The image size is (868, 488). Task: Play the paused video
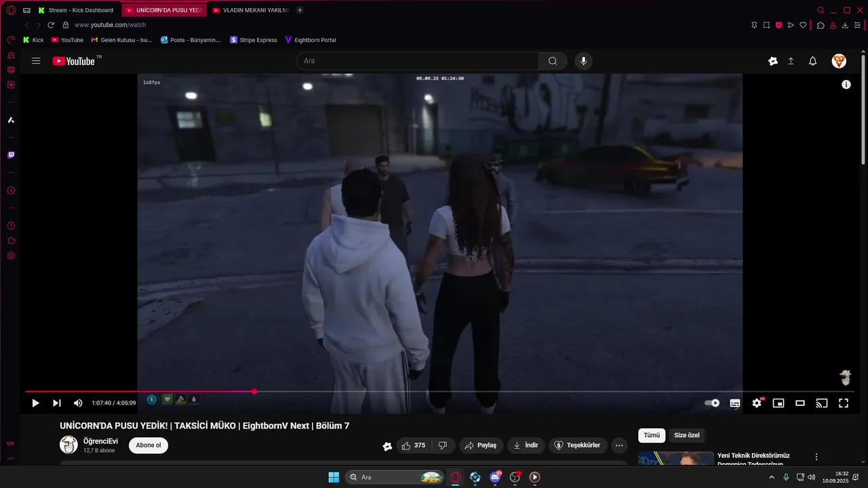35,403
